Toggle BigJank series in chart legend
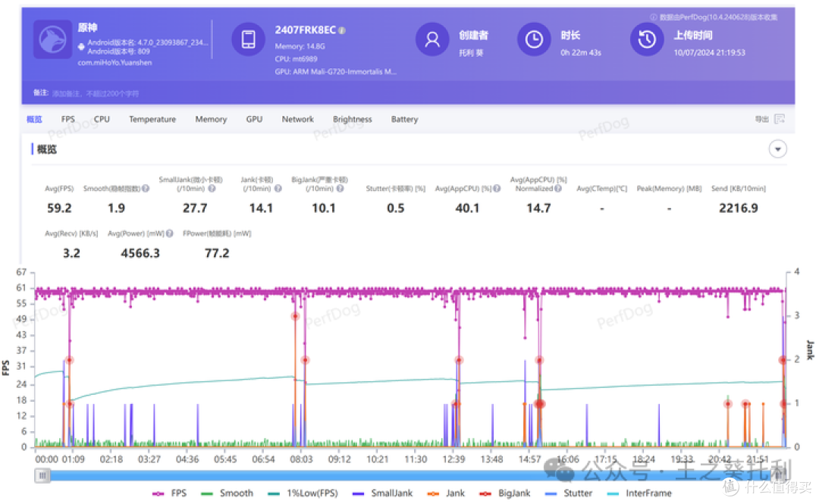 click(504, 493)
